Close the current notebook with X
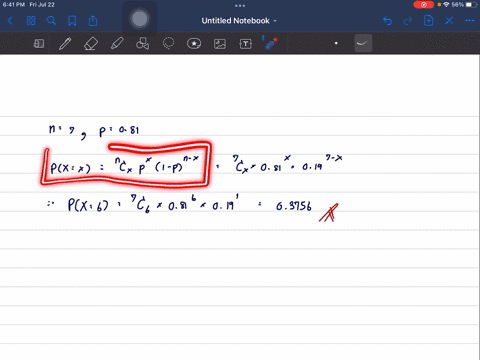The height and width of the screenshot is (360, 480). pos(449,21)
